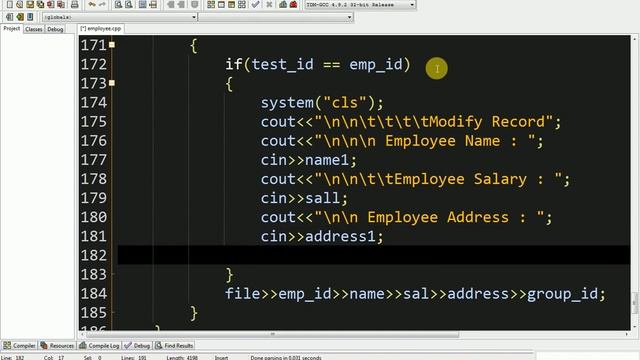Collapse the code fold at line 173
Viewport: 640px width, 360px height.
coord(112,83)
